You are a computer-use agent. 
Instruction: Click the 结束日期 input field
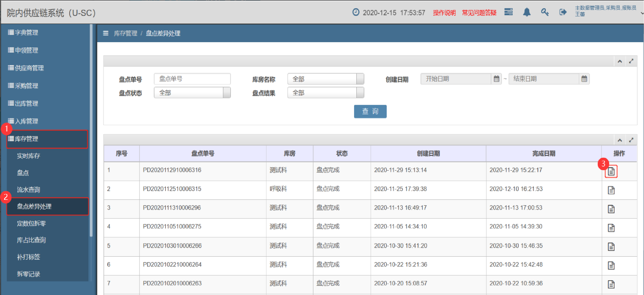click(x=544, y=79)
